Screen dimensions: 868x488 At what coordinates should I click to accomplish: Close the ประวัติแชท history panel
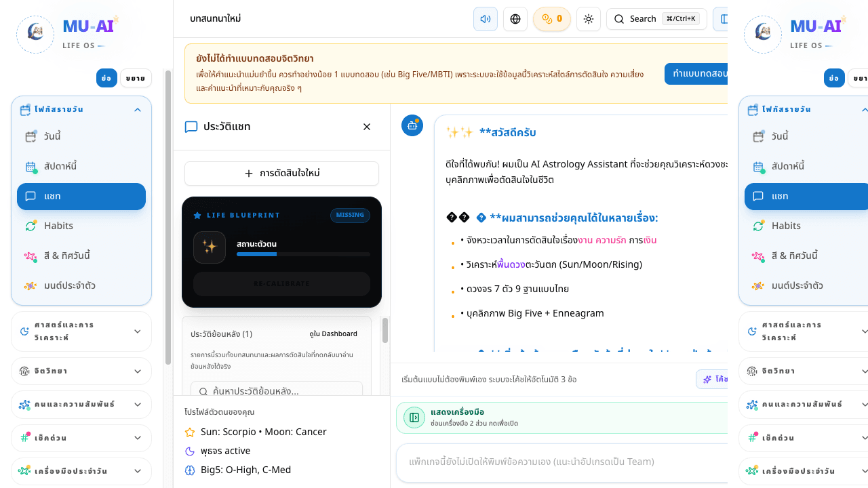(367, 127)
